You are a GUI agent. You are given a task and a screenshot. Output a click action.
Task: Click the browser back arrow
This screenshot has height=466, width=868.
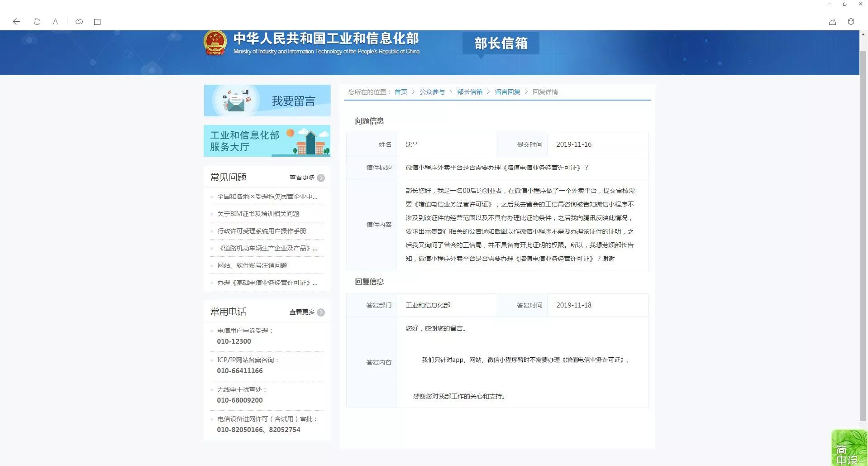16,22
